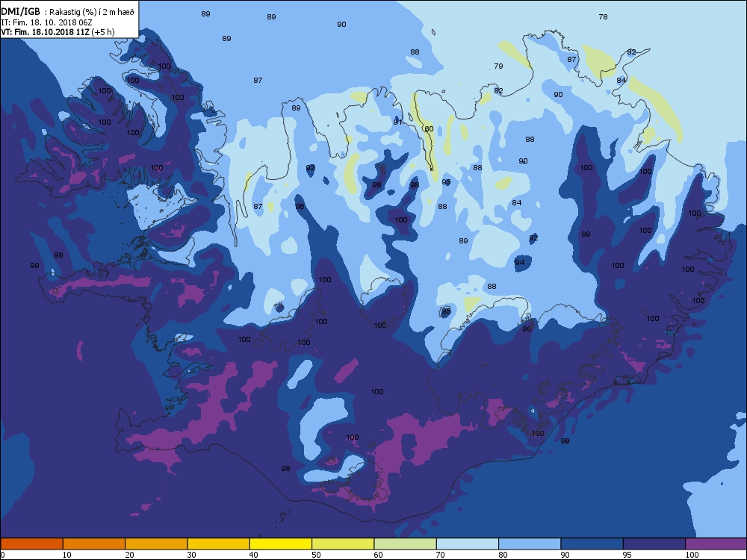Click the legend scale label '20'
747x560 pixels.
(129, 555)
